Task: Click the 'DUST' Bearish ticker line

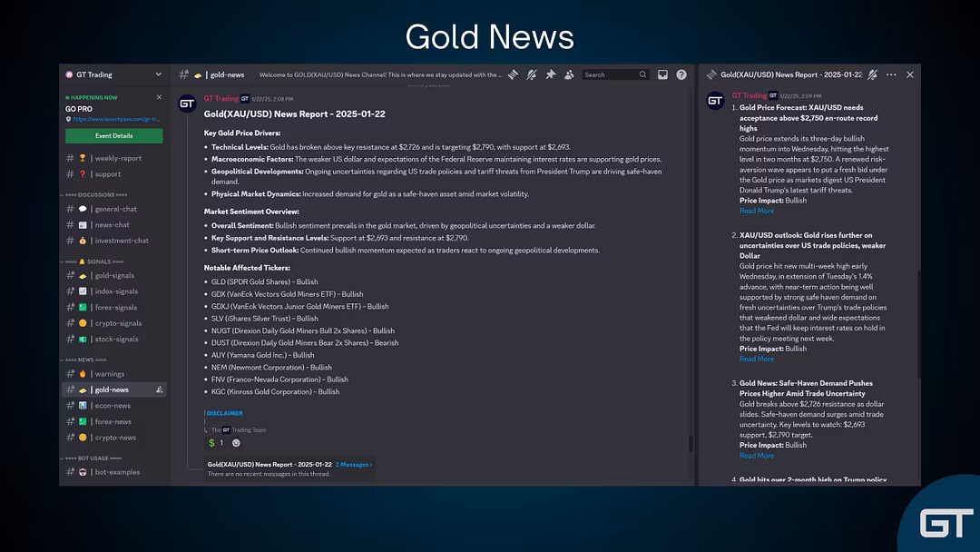Action: pos(305,342)
